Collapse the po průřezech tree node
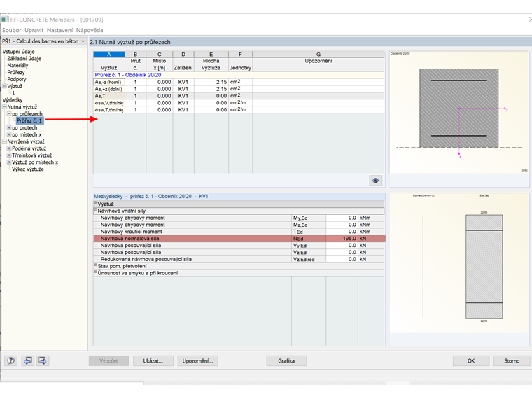This screenshot has height=399, width=532. [9, 113]
